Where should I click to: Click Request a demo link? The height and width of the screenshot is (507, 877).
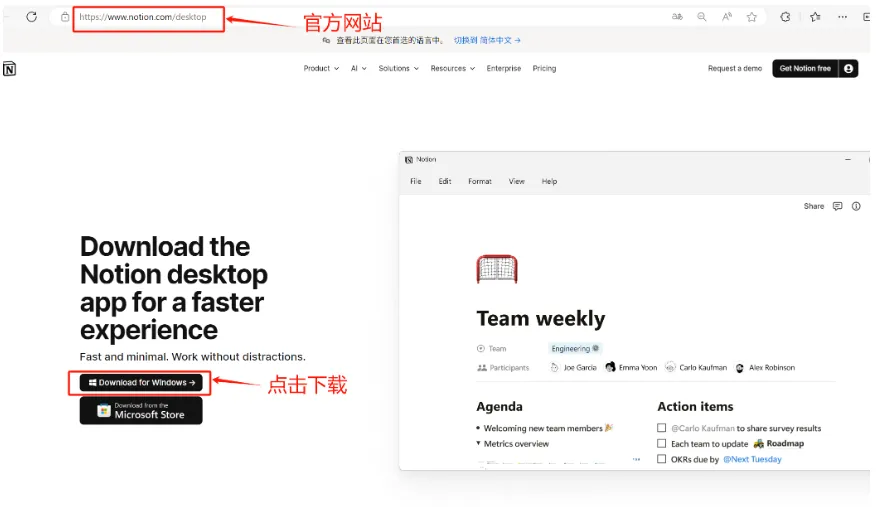pos(735,68)
